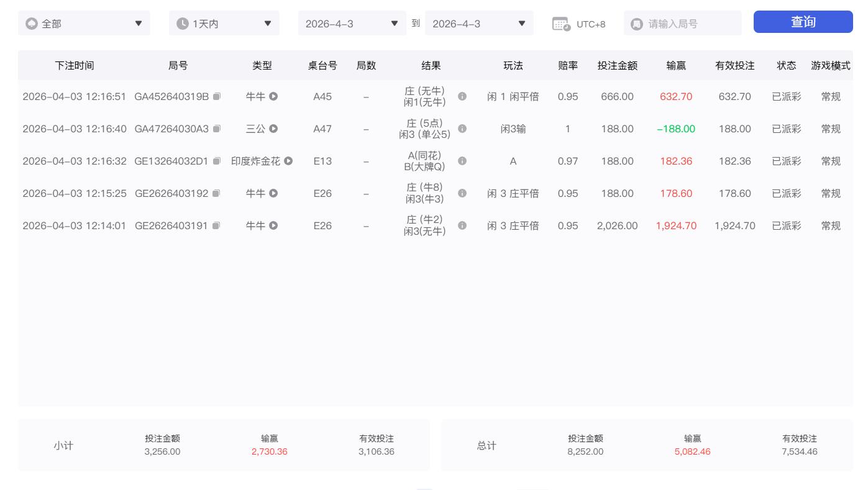This screenshot has height=490, width=868.
Task: Play replay video for the 三公 game
Action: point(273,129)
